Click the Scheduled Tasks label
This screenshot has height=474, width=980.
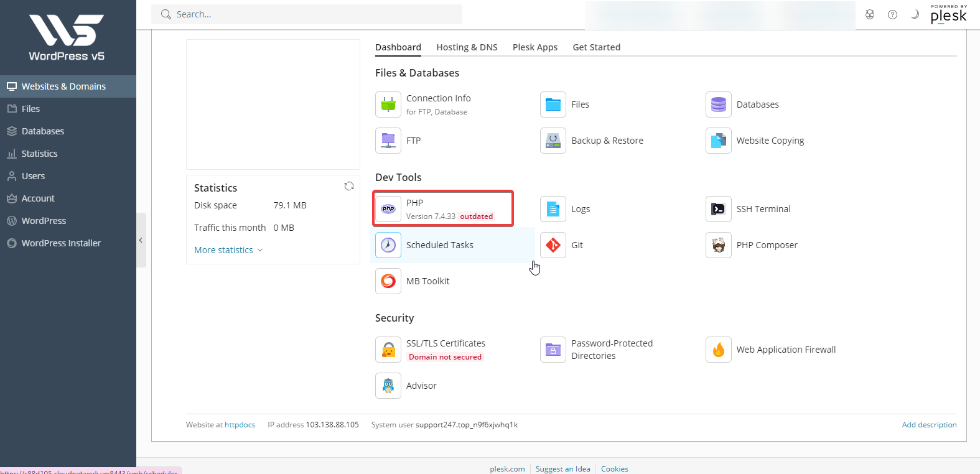440,245
